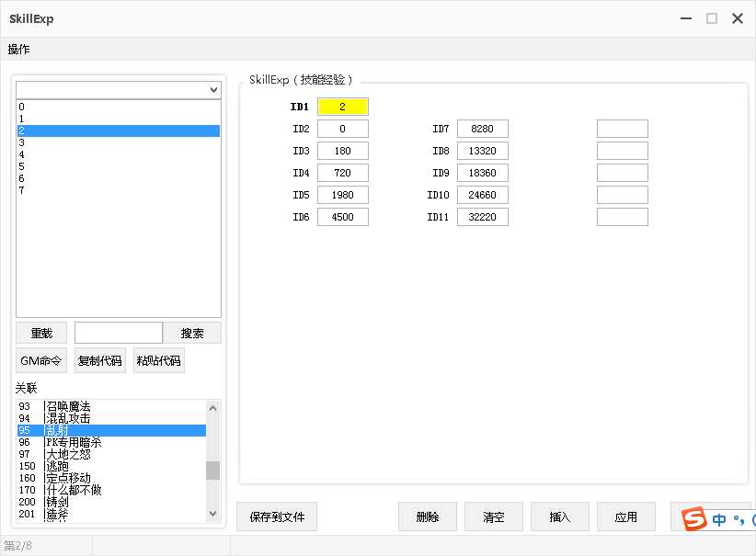The width and height of the screenshot is (756, 556).
Task: Click the ID2 field with value 0
Action: (x=343, y=129)
